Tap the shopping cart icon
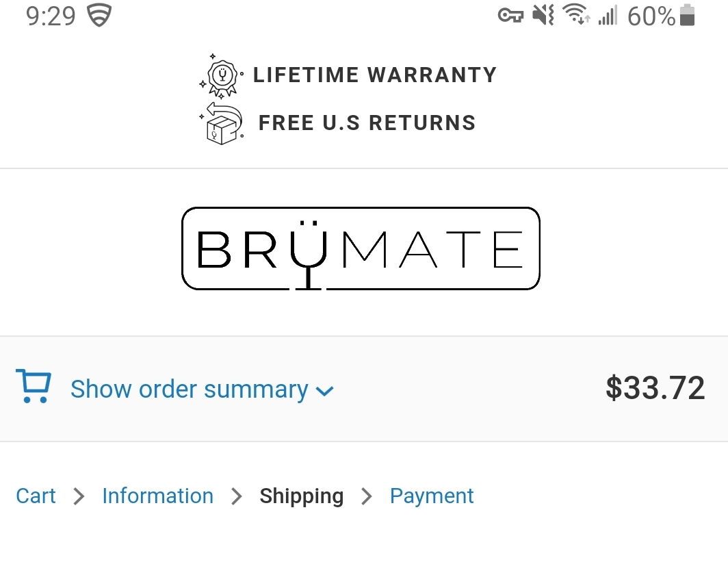 click(34, 387)
